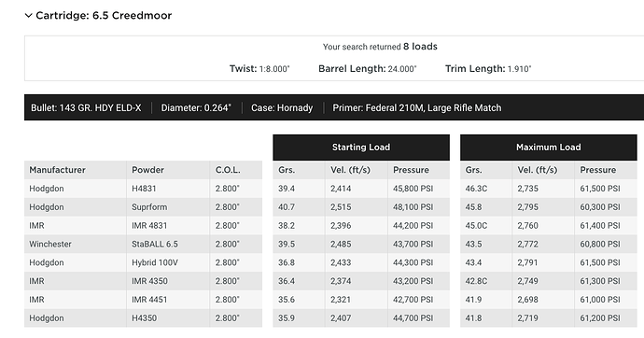Click the Starting Load header

coord(361,147)
